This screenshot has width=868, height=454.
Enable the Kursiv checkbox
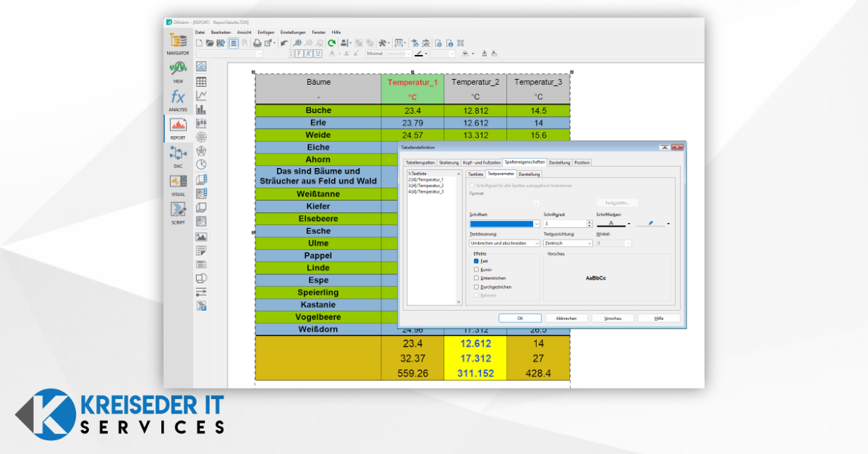476,269
